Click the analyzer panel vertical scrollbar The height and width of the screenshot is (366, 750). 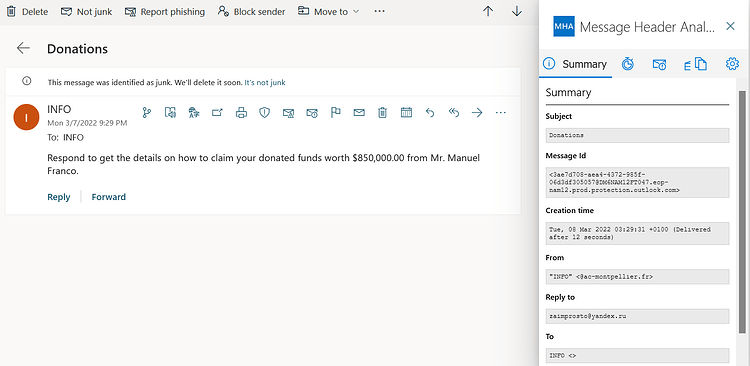point(742,211)
